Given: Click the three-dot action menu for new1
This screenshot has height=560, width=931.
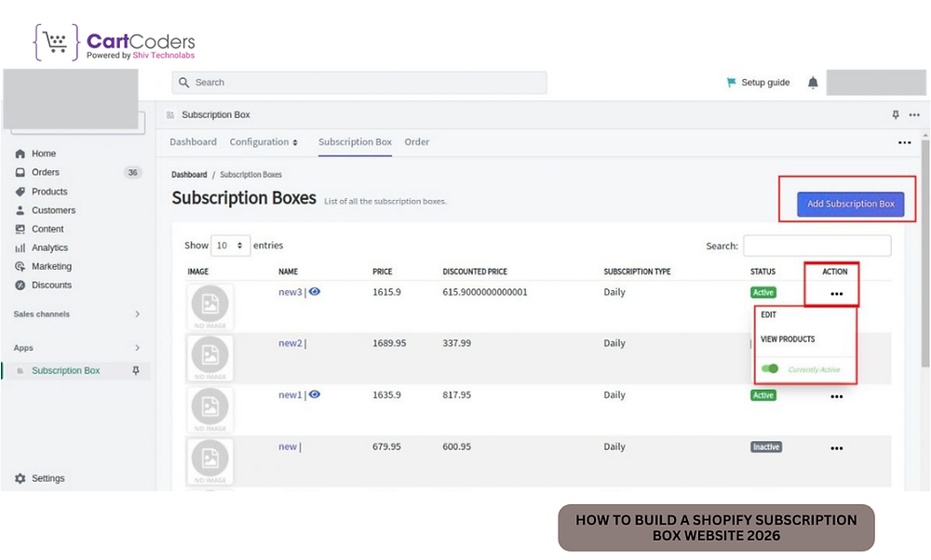Looking at the screenshot, I should point(836,395).
